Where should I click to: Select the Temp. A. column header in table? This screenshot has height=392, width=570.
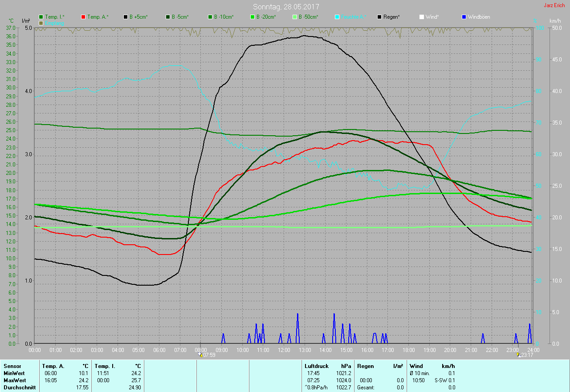(53, 366)
